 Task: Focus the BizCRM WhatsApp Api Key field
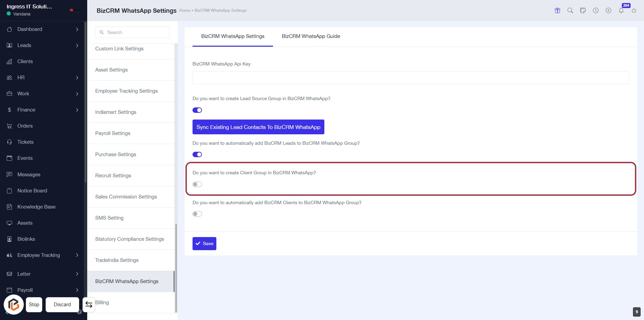point(411,78)
